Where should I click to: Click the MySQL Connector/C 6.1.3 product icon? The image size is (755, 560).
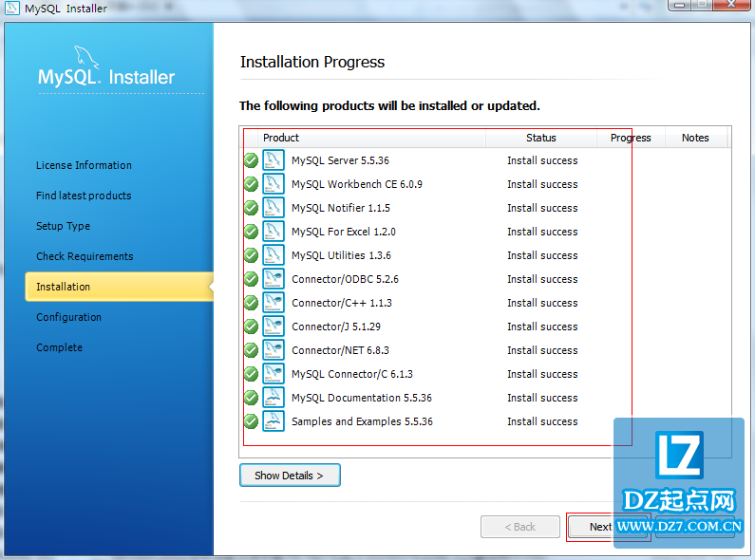[x=273, y=374]
